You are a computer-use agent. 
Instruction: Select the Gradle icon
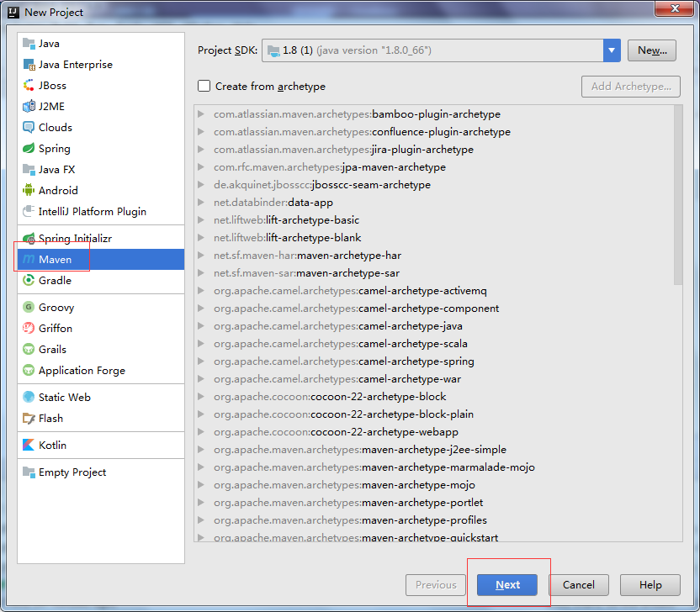pos(29,280)
